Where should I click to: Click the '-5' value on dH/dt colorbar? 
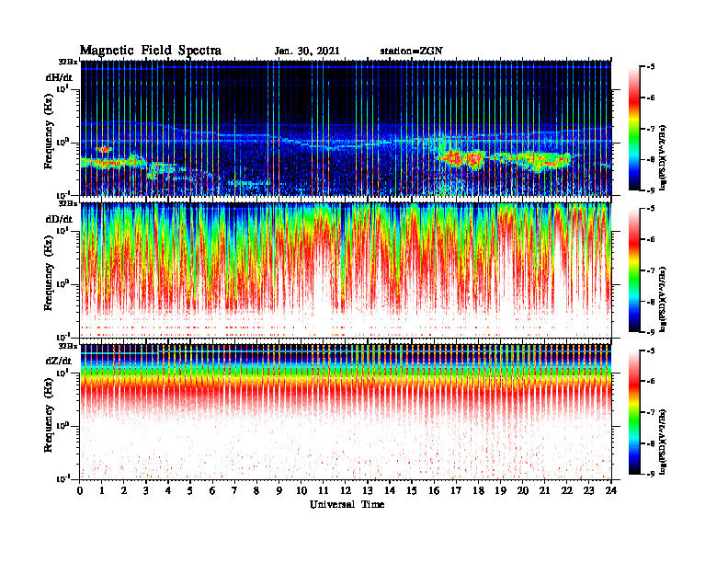coord(651,67)
